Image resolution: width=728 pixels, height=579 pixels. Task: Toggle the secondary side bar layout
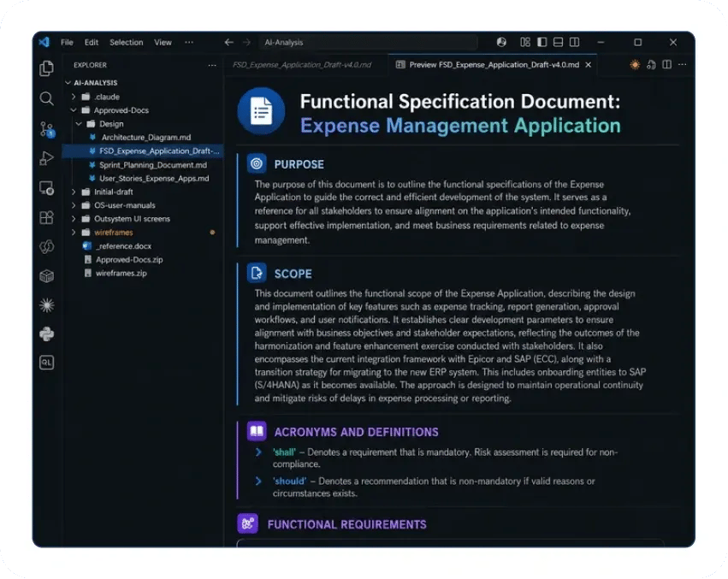pos(574,42)
